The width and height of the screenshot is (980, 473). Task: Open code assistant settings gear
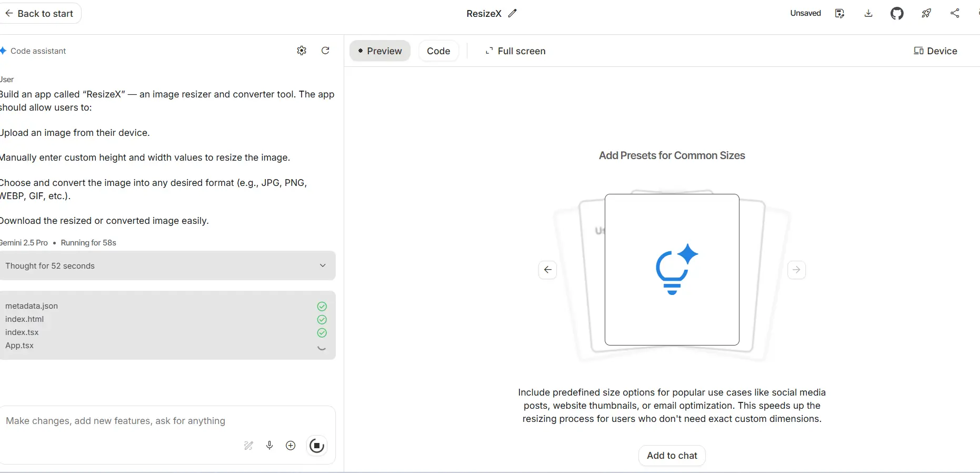[302, 51]
